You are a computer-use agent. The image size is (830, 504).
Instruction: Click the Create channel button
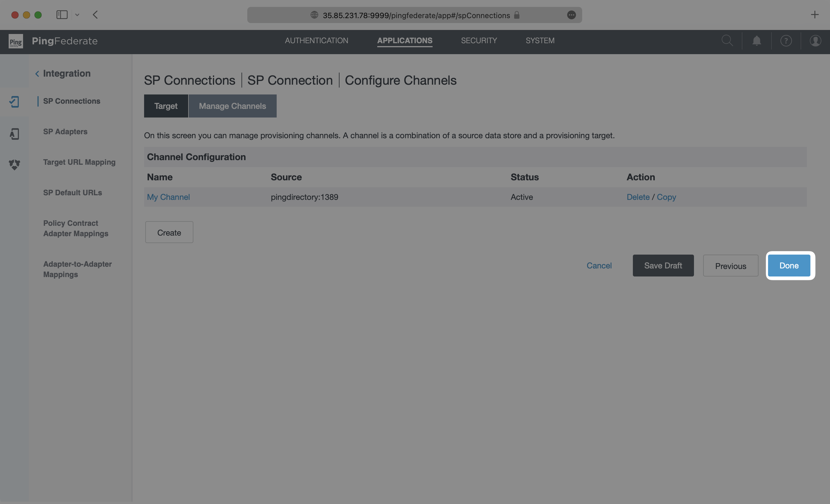pos(169,232)
